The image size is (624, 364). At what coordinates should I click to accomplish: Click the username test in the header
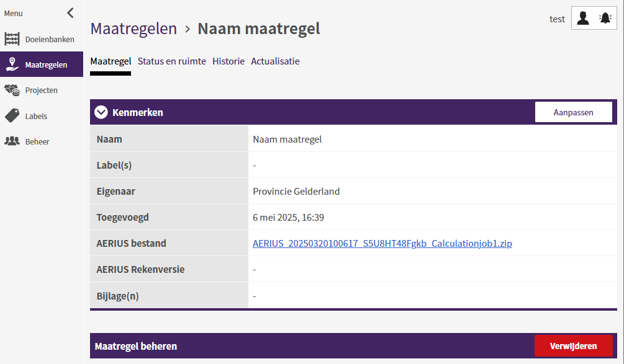(x=557, y=19)
